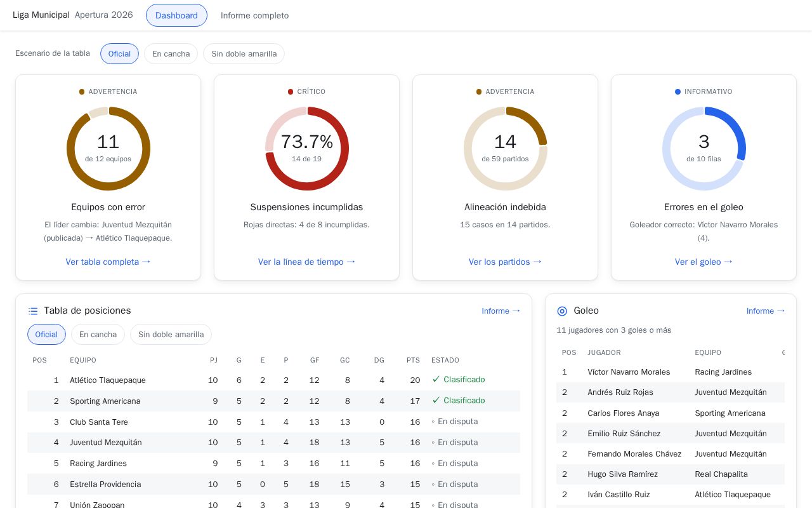812x508 pixels.
Task: Open Ver el goleo link
Action: click(704, 262)
